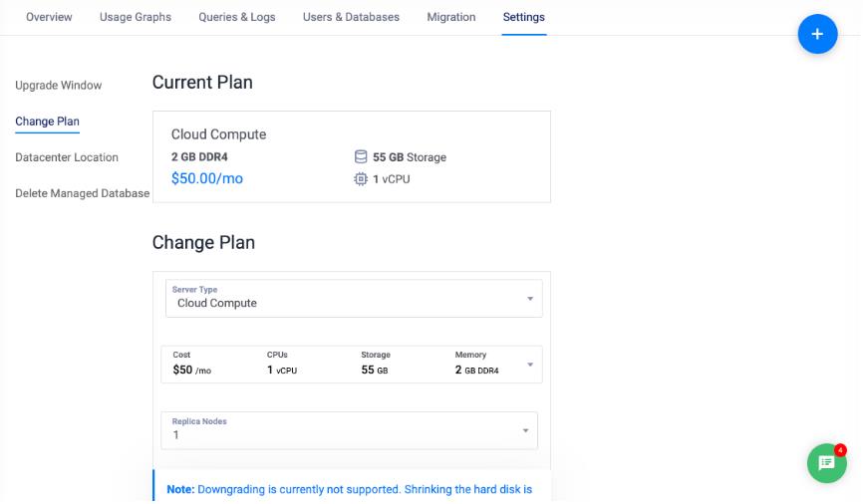Image resolution: width=863 pixels, height=504 pixels.
Task: Open the green chat messages widget
Action: point(826,463)
